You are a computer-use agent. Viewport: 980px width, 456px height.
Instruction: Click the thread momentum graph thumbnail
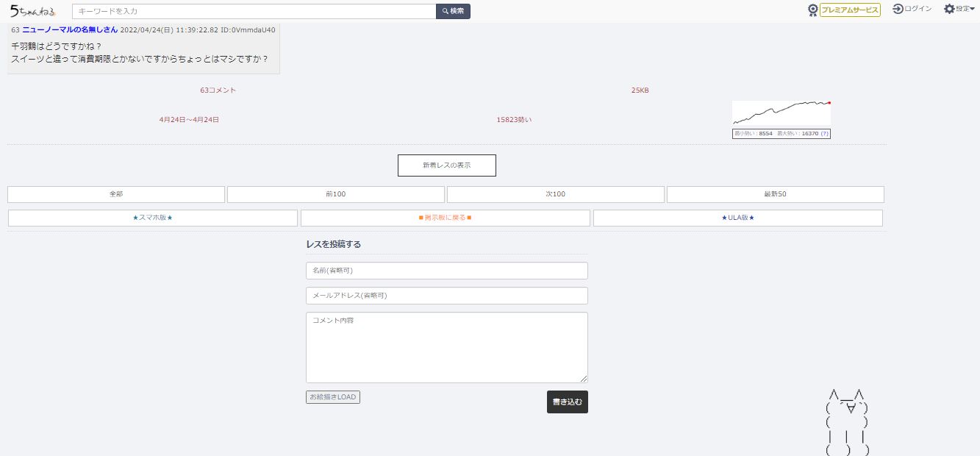[x=781, y=113]
